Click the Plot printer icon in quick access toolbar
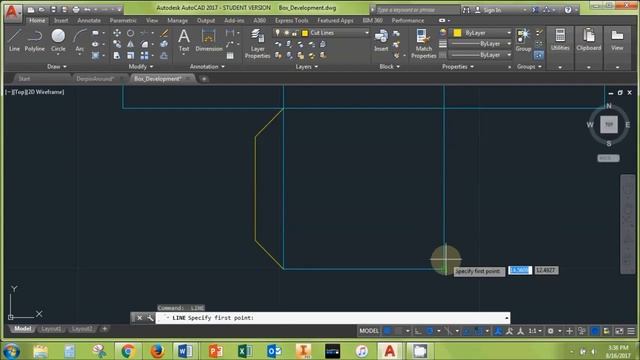The width and height of the screenshot is (640, 360). 76,9
